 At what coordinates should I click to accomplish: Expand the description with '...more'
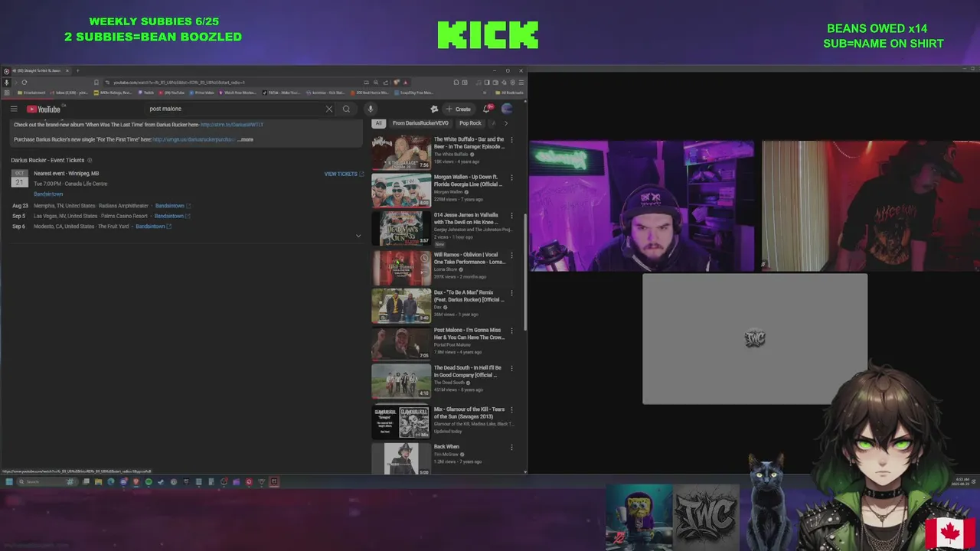coord(245,139)
